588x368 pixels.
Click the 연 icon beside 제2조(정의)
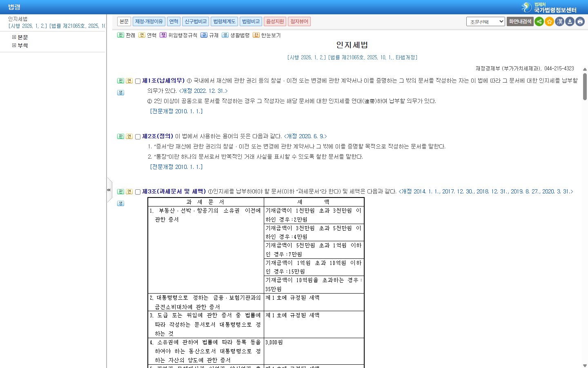tap(129, 136)
